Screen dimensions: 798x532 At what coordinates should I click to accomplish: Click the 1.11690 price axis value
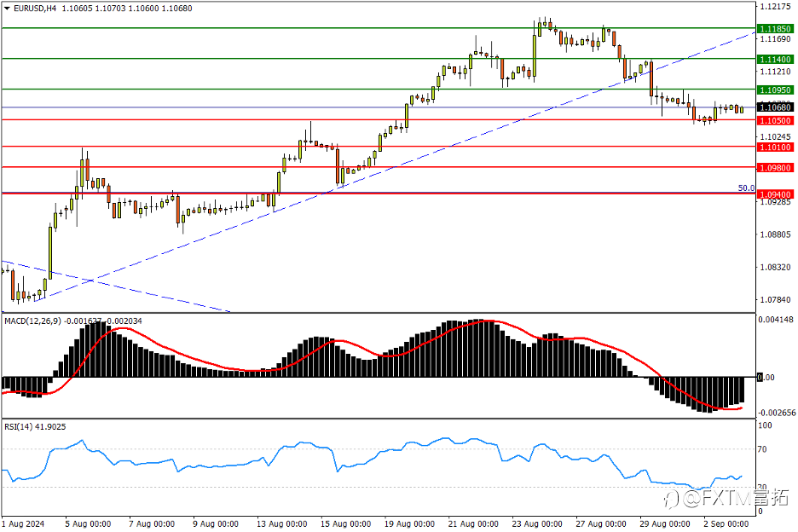tap(775, 38)
